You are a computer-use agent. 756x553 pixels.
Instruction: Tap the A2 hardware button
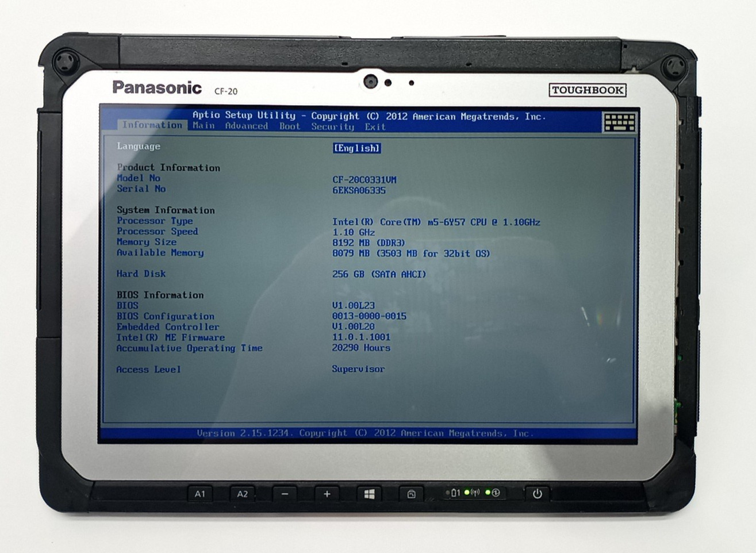[243, 494]
